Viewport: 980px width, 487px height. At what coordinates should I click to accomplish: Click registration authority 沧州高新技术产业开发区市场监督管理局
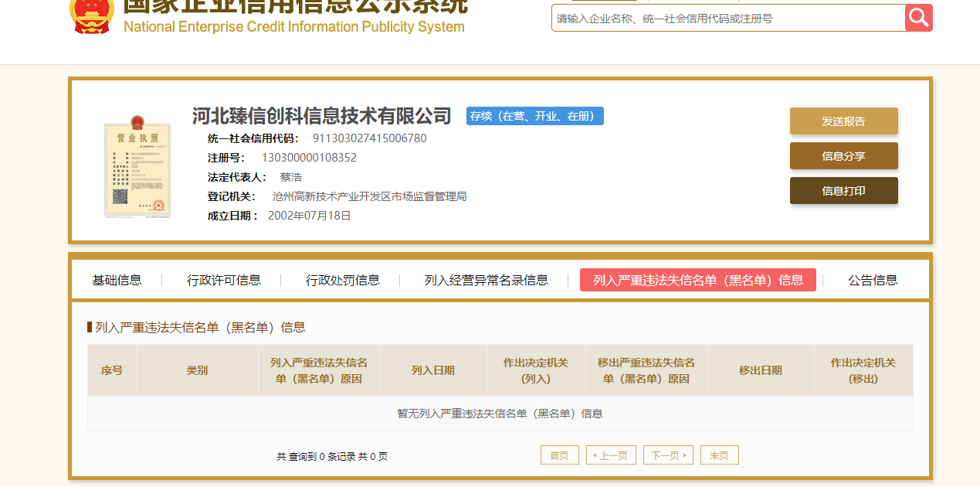coord(370,196)
